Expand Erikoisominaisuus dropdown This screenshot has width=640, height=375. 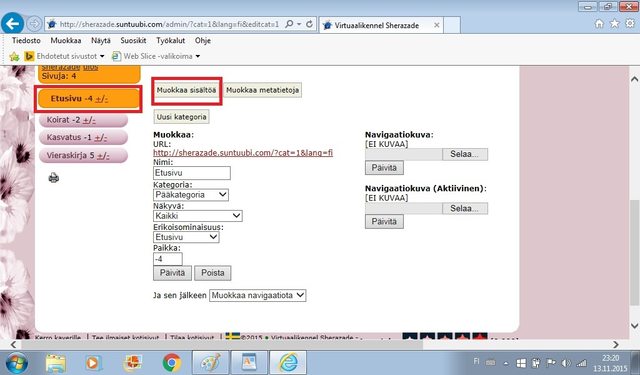186,237
